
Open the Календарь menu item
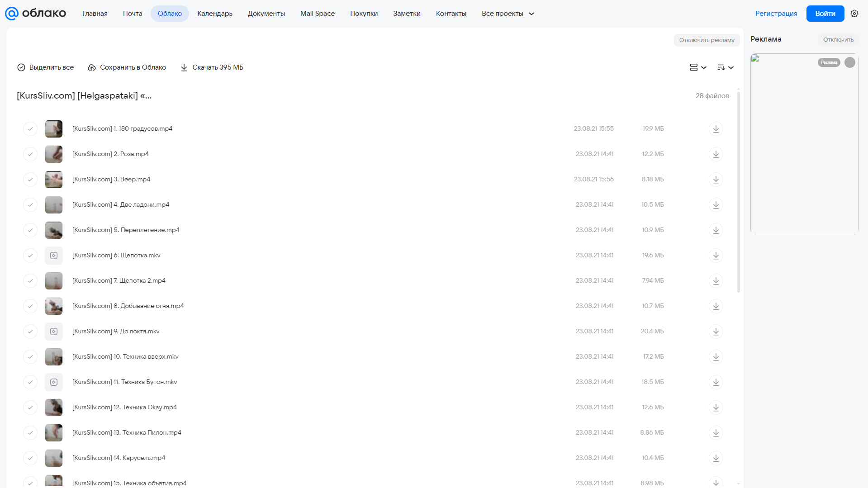[x=215, y=14]
